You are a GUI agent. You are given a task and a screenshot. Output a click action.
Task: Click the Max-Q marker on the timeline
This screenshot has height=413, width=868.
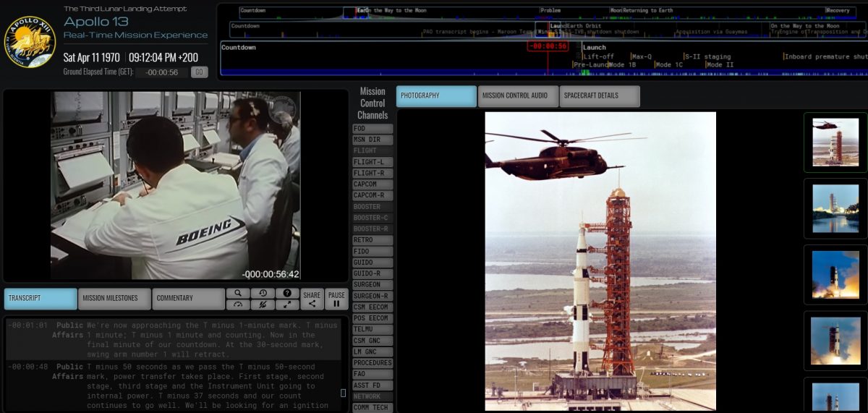[642, 56]
